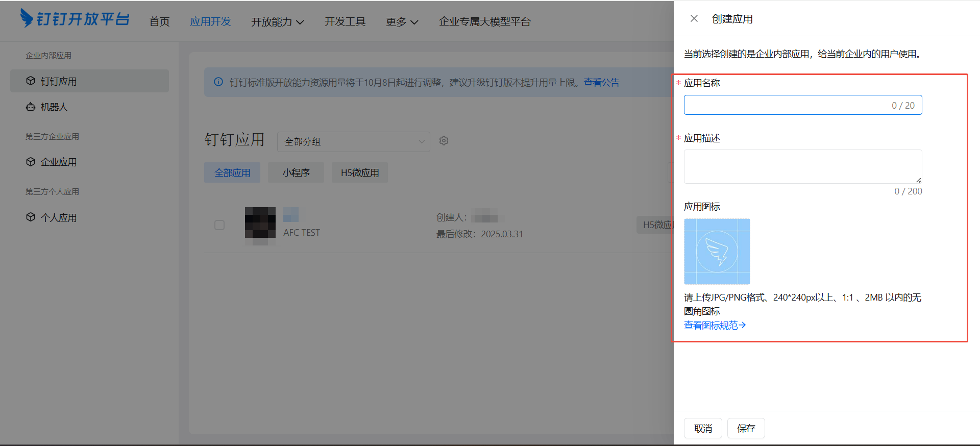Open 企业专属大模型平台 page
This screenshot has width=980, height=446.
485,21
